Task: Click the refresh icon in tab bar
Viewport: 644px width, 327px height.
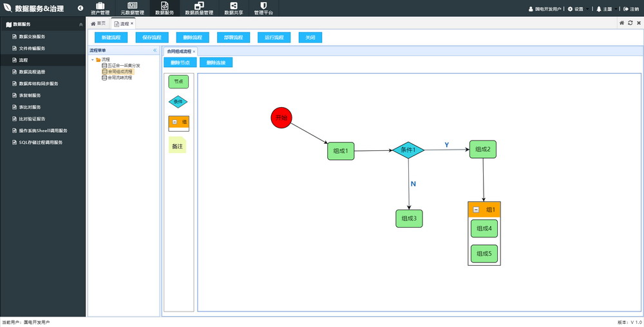Action: [x=630, y=23]
